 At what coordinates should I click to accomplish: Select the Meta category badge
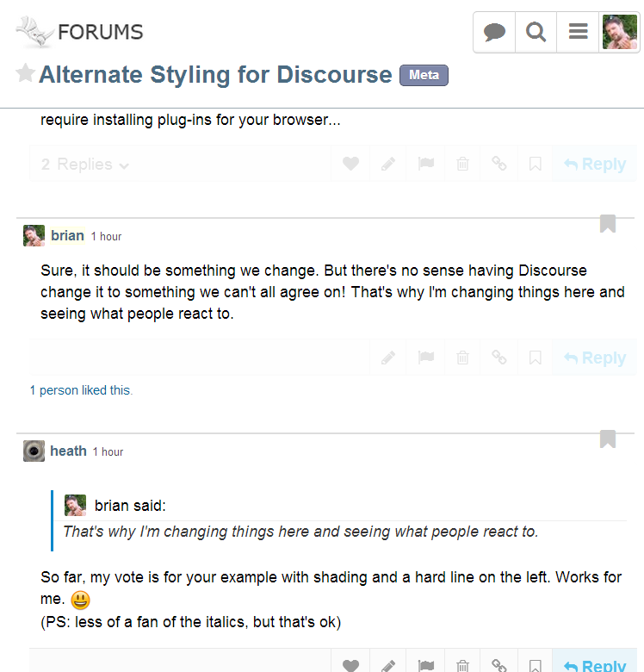tap(424, 75)
